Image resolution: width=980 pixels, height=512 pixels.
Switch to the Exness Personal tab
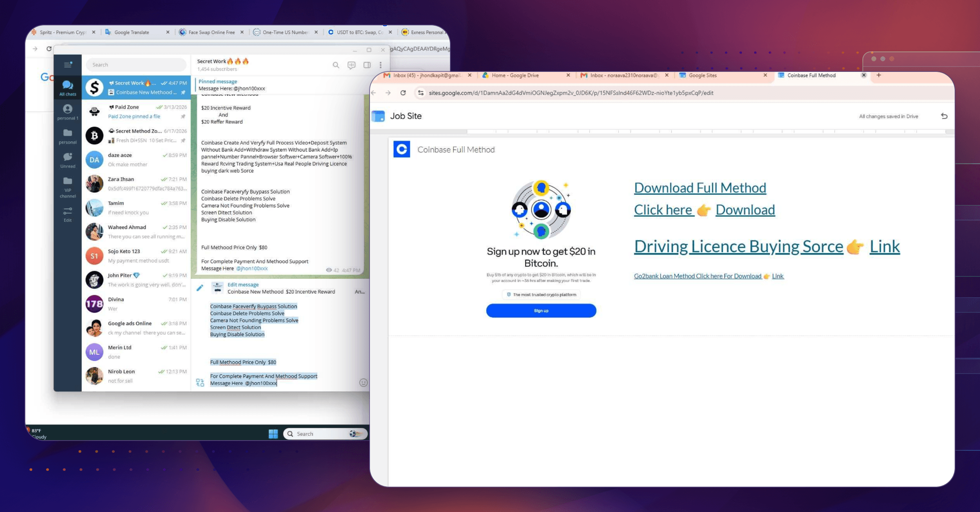coord(423,32)
